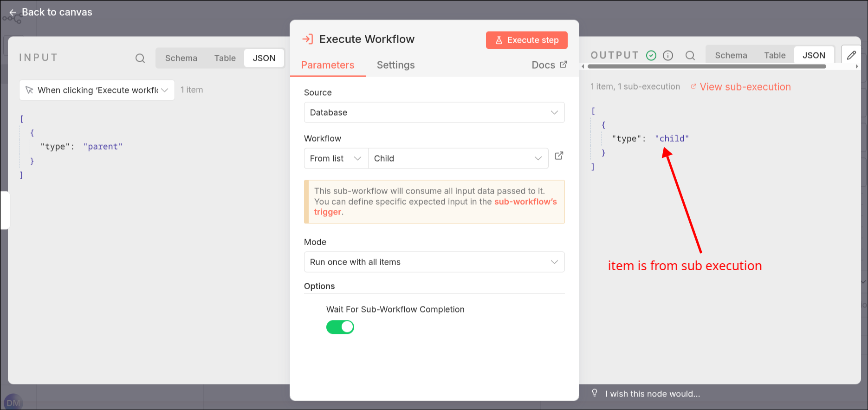Open selected workflow via external link icon
The image size is (868, 410).
tap(559, 156)
